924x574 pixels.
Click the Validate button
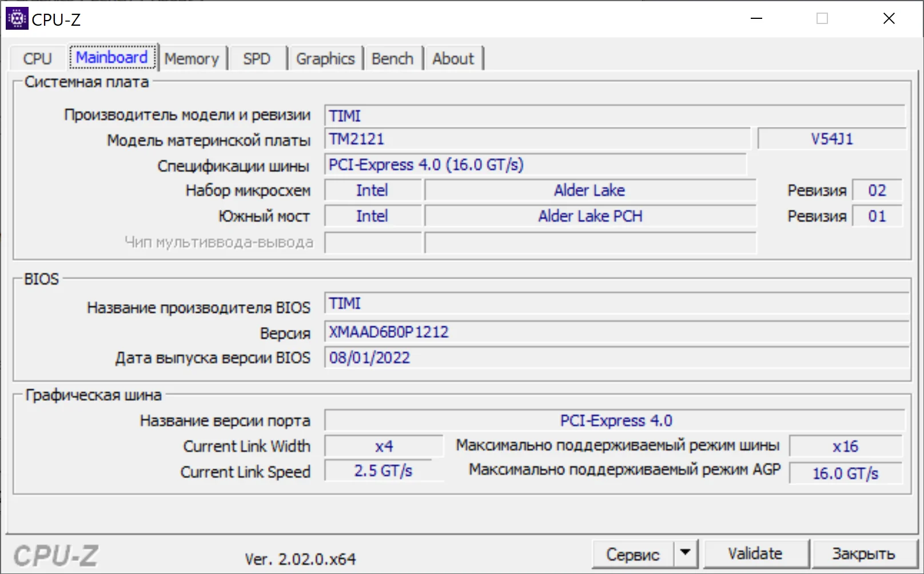point(755,553)
